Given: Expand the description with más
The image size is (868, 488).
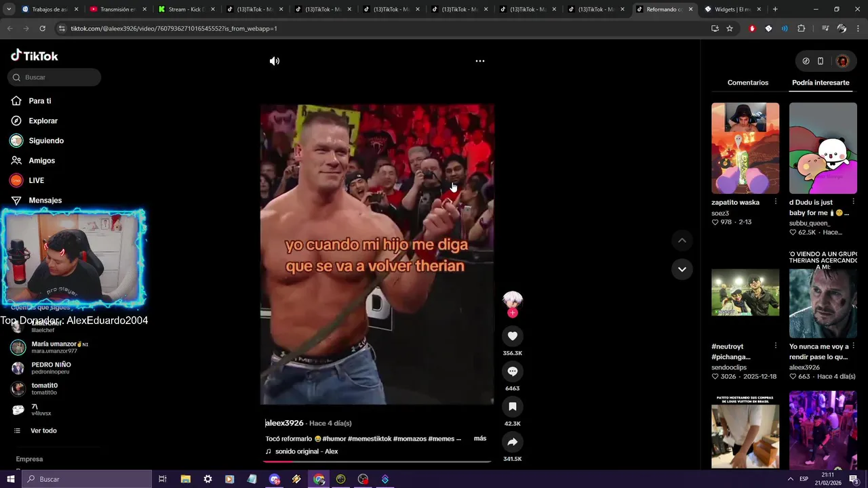Looking at the screenshot, I should tap(480, 439).
